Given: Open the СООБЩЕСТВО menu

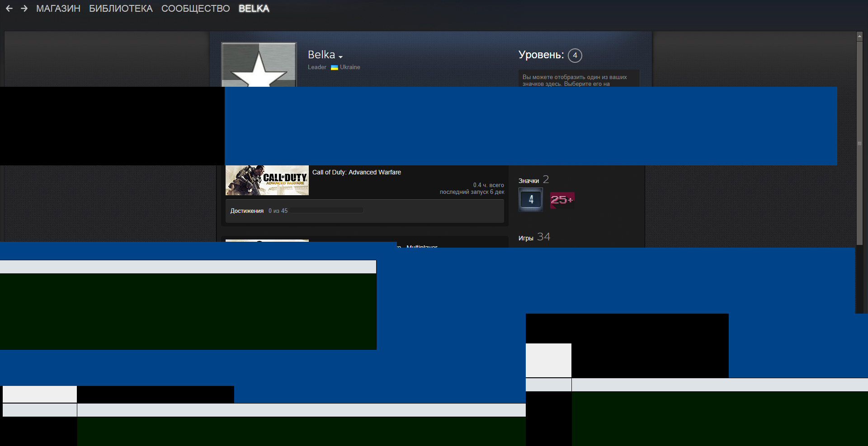Looking at the screenshot, I should (x=196, y=9).
